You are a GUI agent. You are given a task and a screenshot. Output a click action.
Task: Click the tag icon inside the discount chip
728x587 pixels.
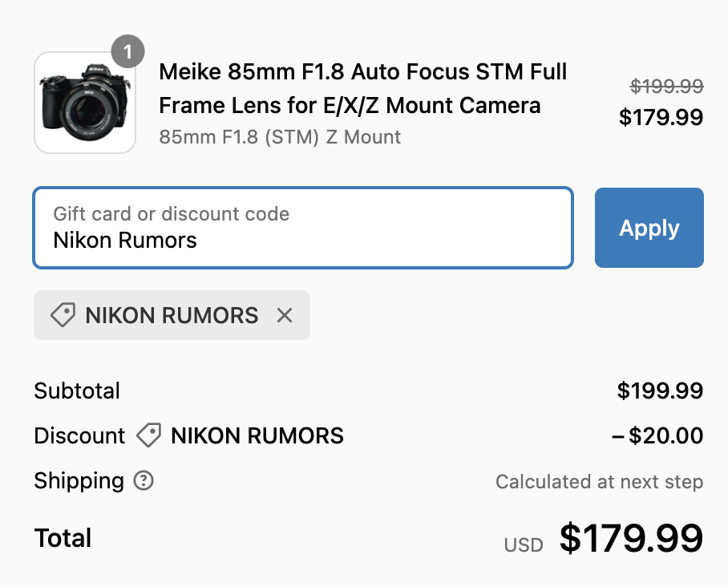63,315
